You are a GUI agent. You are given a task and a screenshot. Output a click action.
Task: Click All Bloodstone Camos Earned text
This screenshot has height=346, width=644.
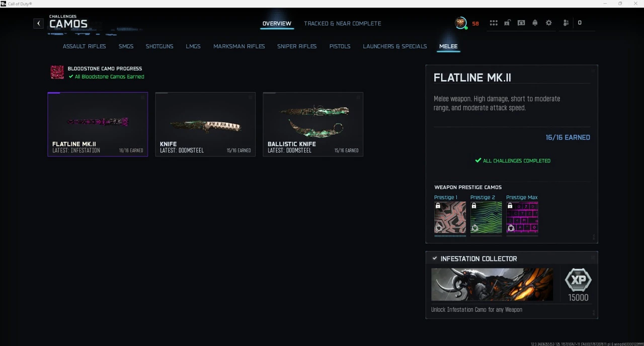[x=109, y=77]
